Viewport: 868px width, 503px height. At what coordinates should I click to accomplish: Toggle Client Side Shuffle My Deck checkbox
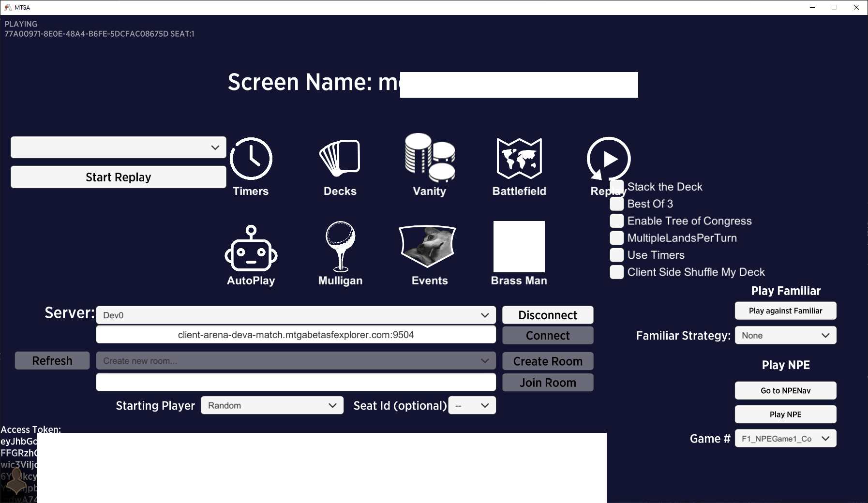click(616, 272)
